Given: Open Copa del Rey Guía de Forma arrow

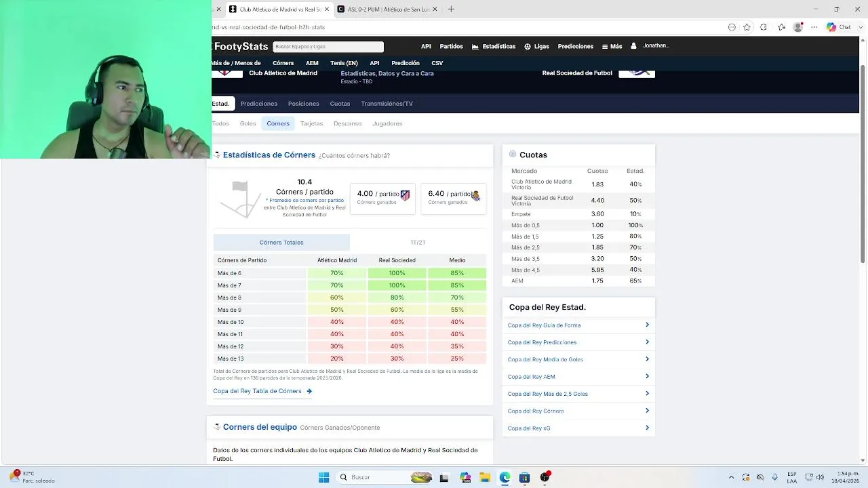Looking at the screenshot, I should pos(647,325).
